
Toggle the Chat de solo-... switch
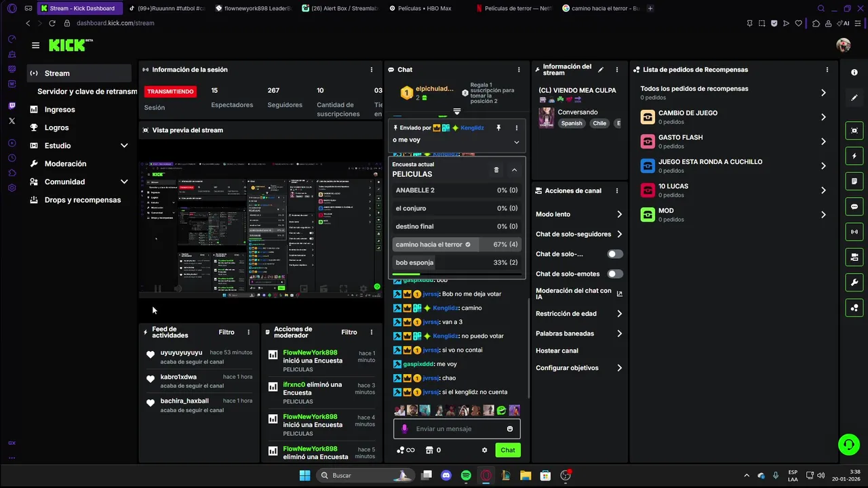pos(614,254)
